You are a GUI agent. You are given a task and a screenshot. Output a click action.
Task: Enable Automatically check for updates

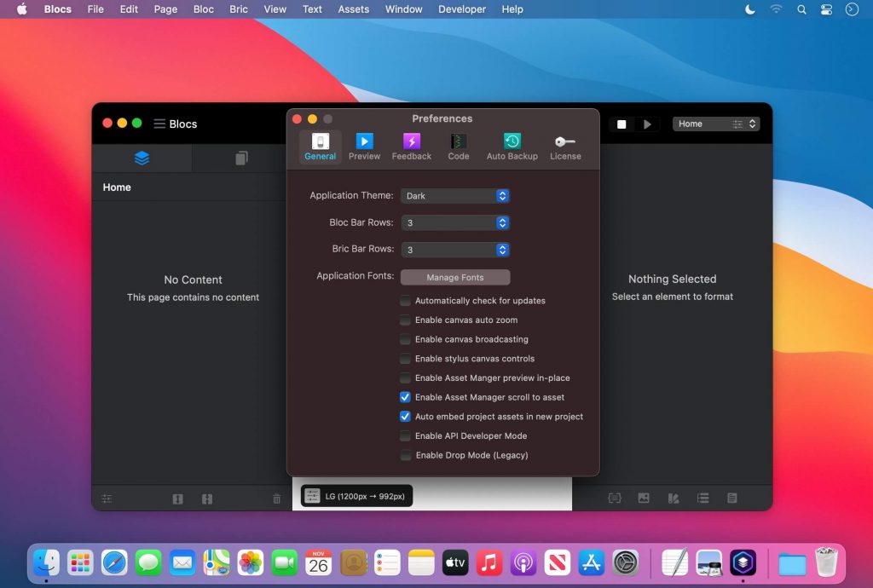pyautogui.click(x=406, y=301)
